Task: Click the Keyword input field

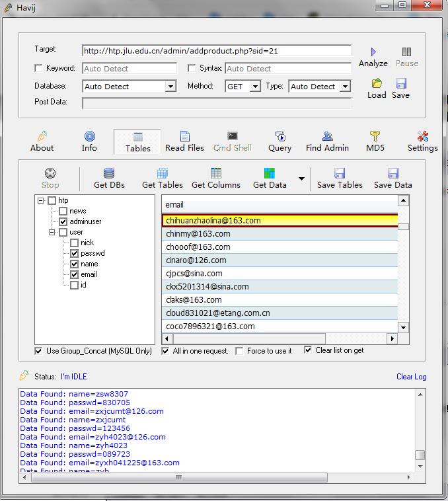Action: [130, 68]
